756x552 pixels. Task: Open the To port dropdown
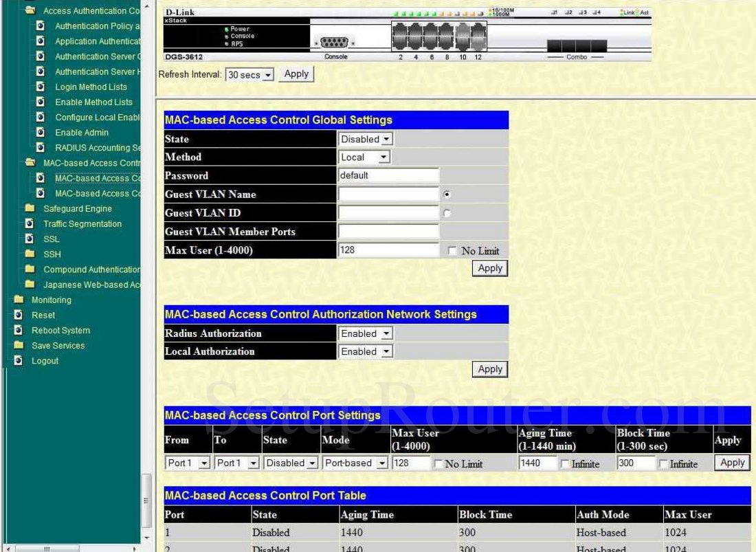click(x=236, y=463)
